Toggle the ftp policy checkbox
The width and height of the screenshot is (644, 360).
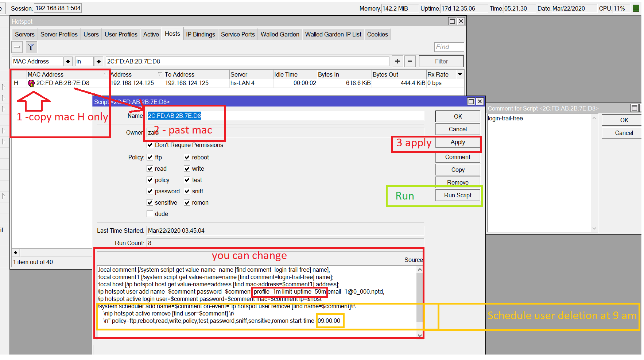pyautogui.click(x=150, y=157)
